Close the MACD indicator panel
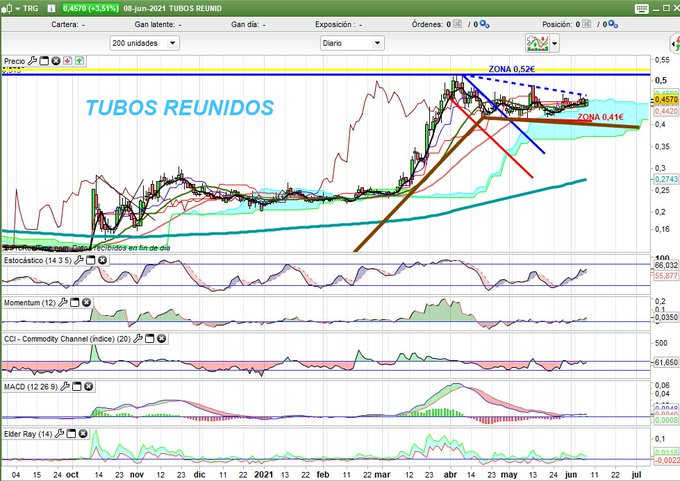The width and height of the screenshot is (680, 481). point(88,386)
